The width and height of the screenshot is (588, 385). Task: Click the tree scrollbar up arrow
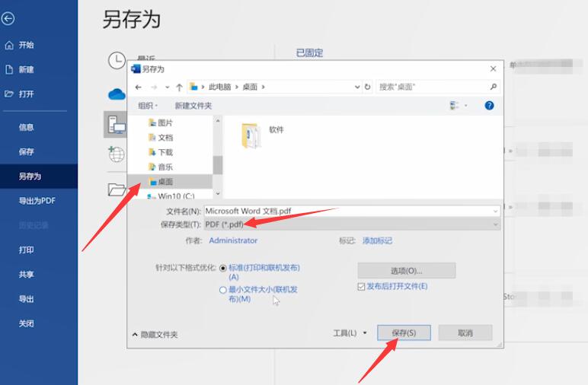pos(218,120)
